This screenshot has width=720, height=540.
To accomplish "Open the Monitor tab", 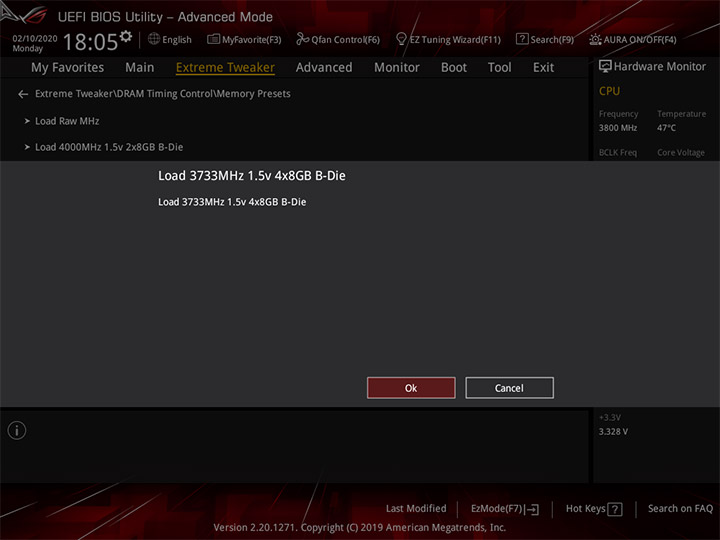I will tap(397, 68).
